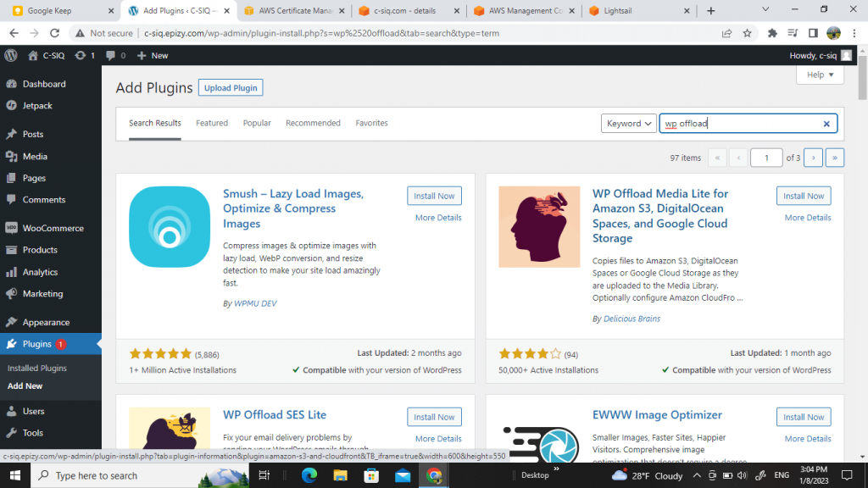This screenshot has width=868, height=488.
Task: Open the WordPress logo menu in admin bar
Action: [11, 55]
